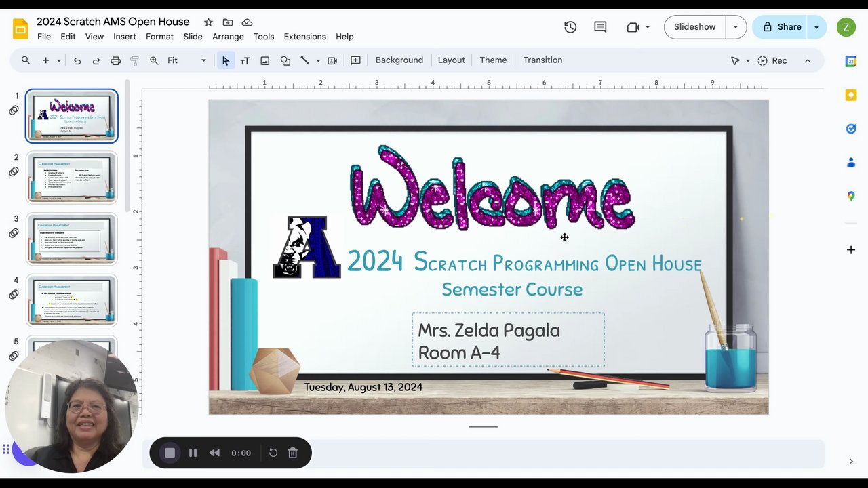
Task: Expand Share quick actions dropdown arrow
Action: pos(817,27)
